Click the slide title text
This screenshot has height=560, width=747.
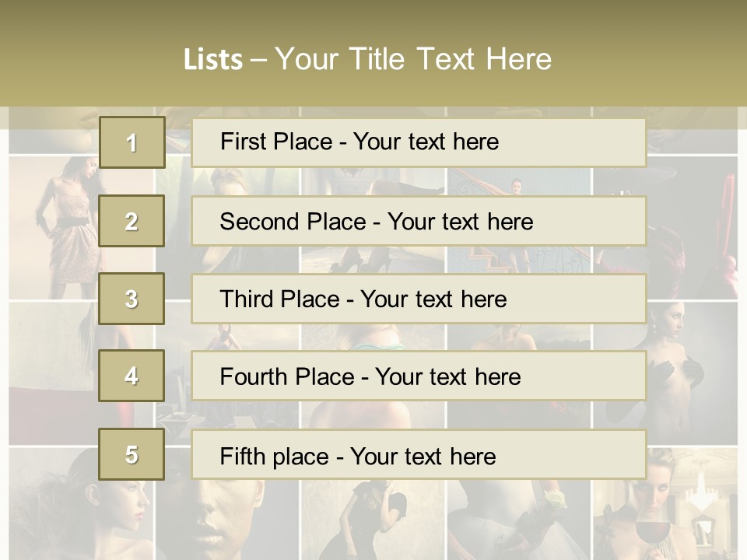point(367,59)
